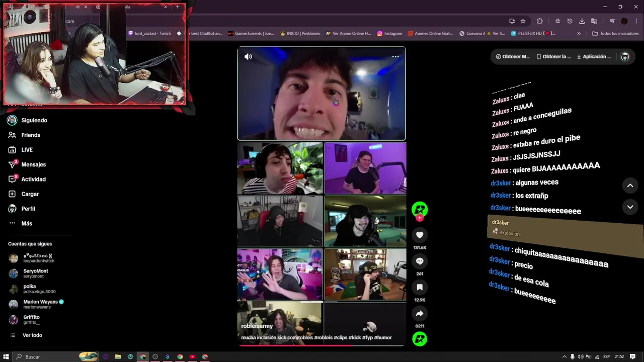Go to the previous video with the up arrow
Viewport: 644px width, 362px height.
630,186
